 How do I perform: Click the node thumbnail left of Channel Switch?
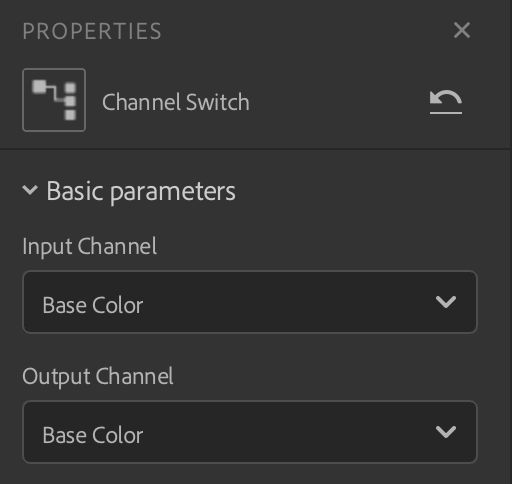[x=54, y=100]
